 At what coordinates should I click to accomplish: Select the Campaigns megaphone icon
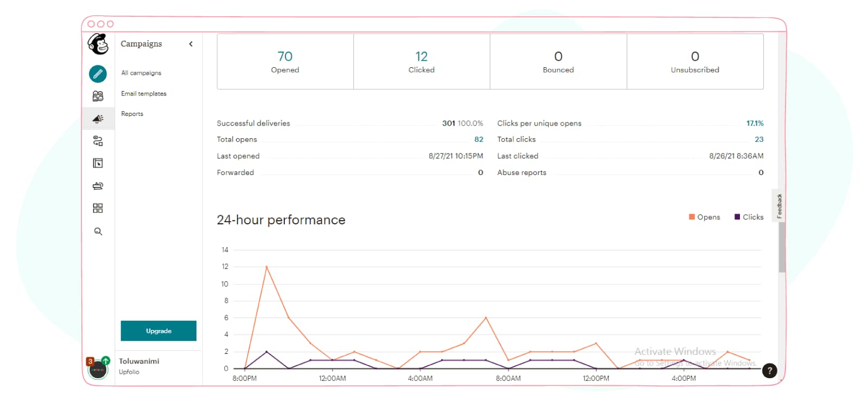point(98,119)
